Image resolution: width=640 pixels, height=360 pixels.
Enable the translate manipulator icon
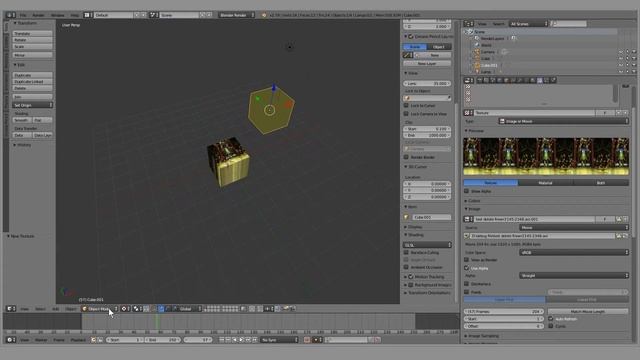coord(162,309)
